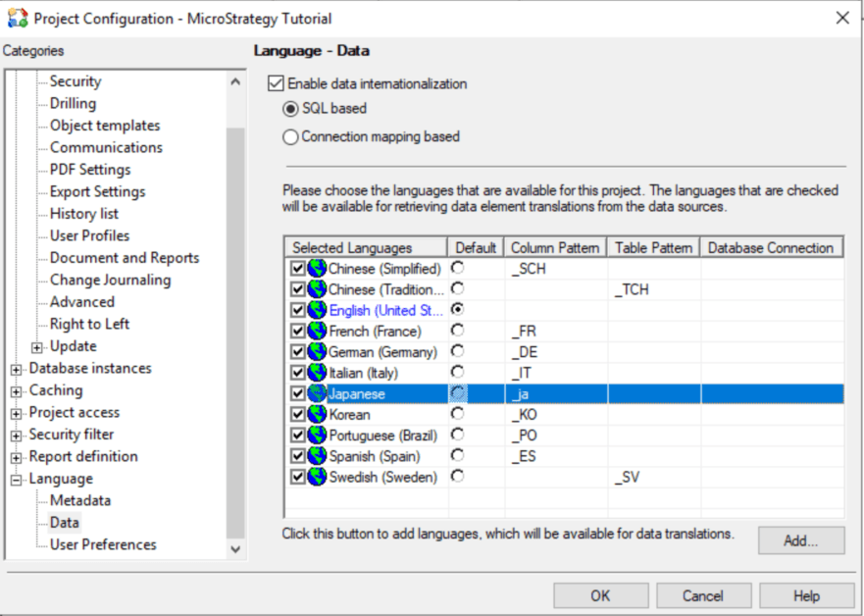Click the globe icon beside Chinese (Tradition...)

(317, 289)
